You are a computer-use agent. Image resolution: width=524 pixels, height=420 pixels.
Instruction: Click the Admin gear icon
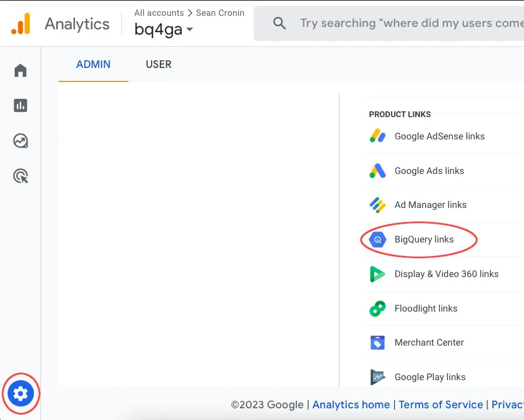pos(20,394)
